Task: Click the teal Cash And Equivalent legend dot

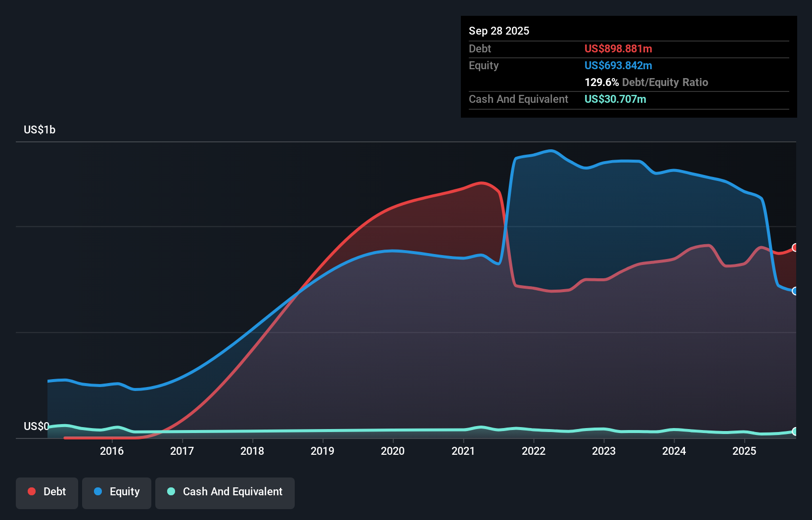Action: pyautogui.click(x=171, y=491)
